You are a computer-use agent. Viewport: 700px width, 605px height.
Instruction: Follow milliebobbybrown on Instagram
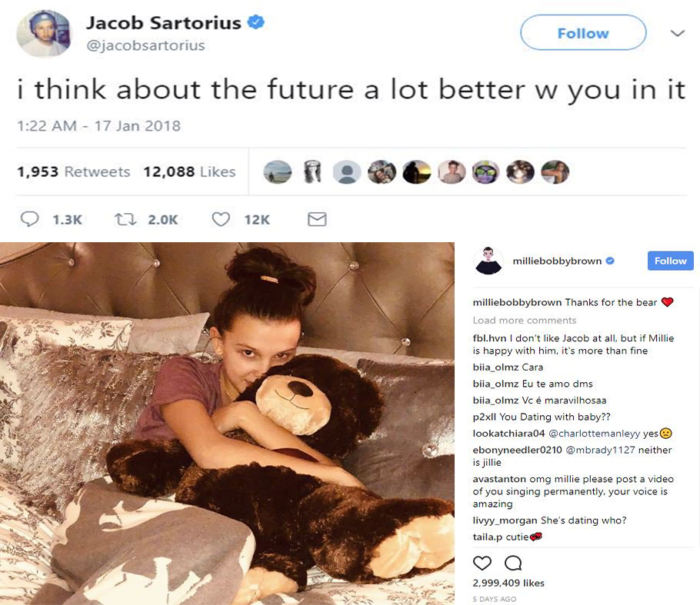coord(670,261)
